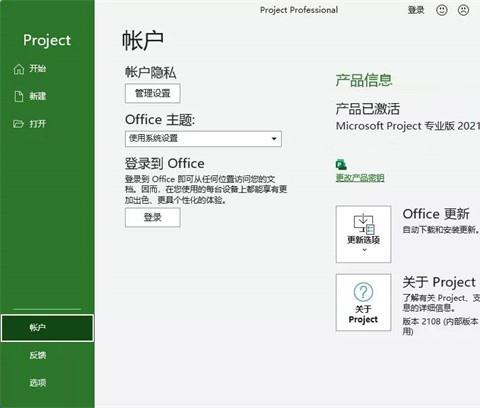Expand the 使用系统设置 theme combo box
The image size is (480, 408).
[x=203, y=139]
